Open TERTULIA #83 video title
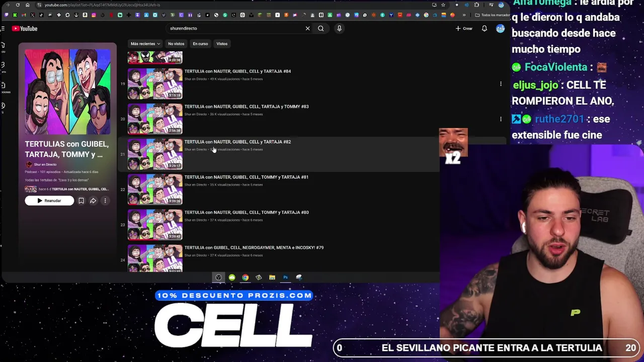Screen dimensions: 644x362 (247, 107)
